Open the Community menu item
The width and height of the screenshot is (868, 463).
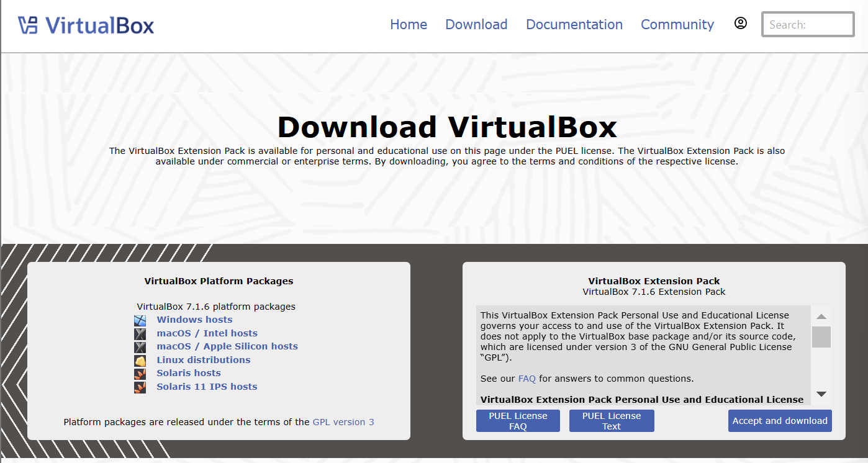677,24
